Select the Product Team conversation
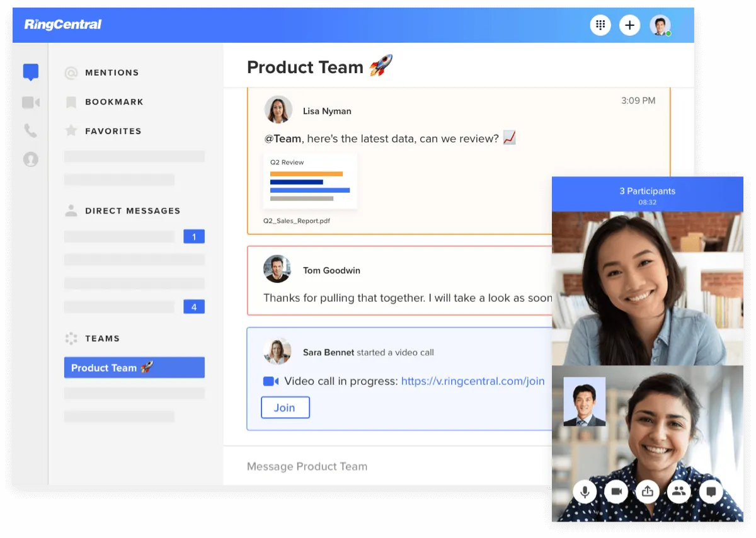The height and width of the screenshot is (538, 756). click(x=134, y=367)
